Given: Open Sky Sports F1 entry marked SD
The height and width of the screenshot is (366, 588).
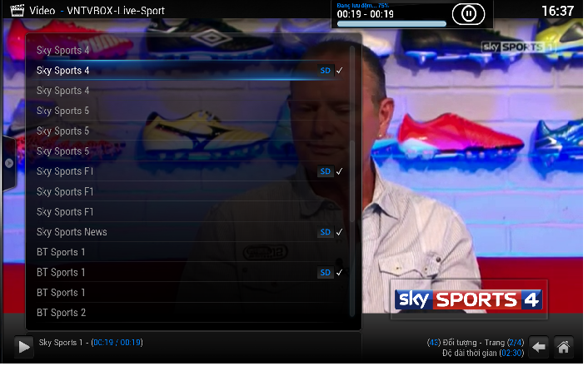Looking at the screenshot, I should pyautogui.click(x=191, y=172).
